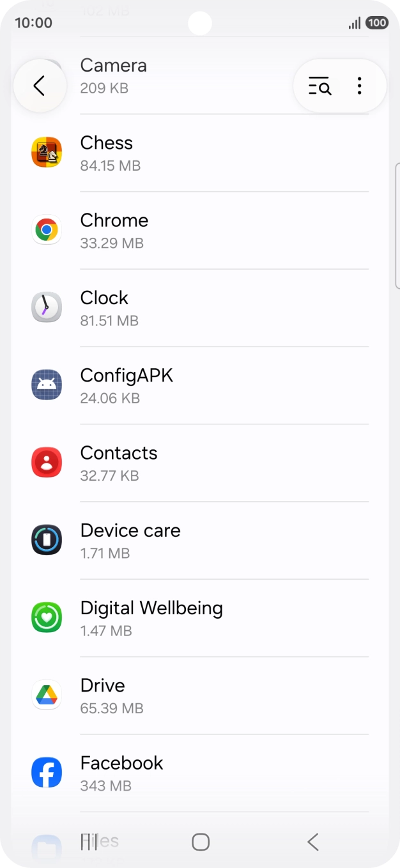
Task: Tap the Device care icon
Action: pos(47,539)
